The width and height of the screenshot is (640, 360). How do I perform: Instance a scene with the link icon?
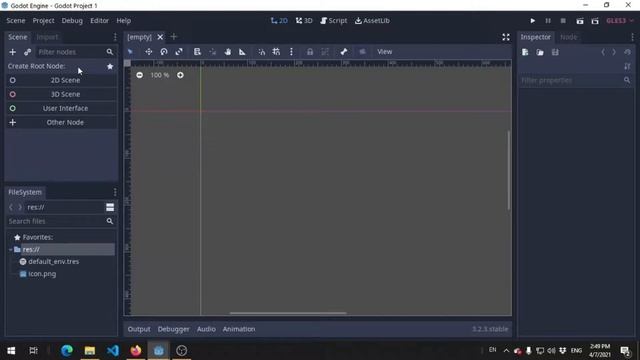(27, 52)
